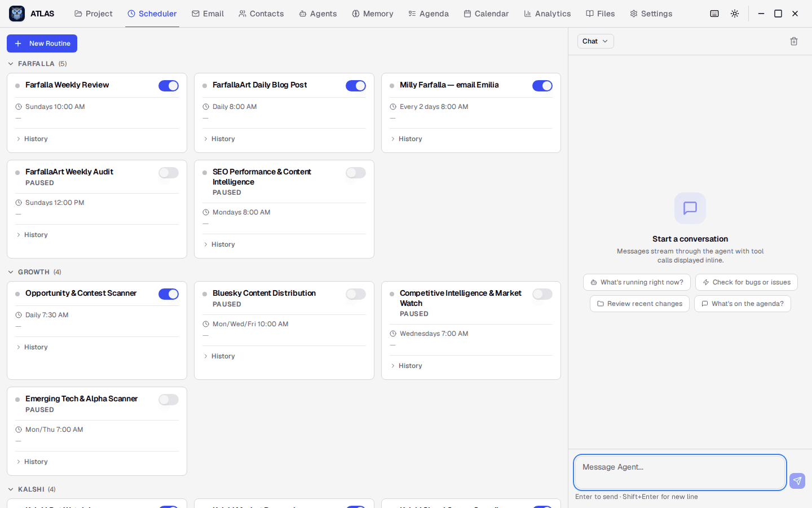Switch to the Contacts tab

point(261,14)
